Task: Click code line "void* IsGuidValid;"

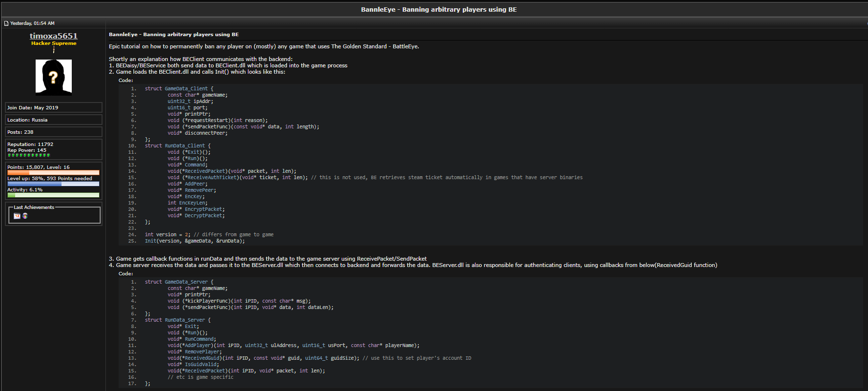Action: (x=193, y=365)
